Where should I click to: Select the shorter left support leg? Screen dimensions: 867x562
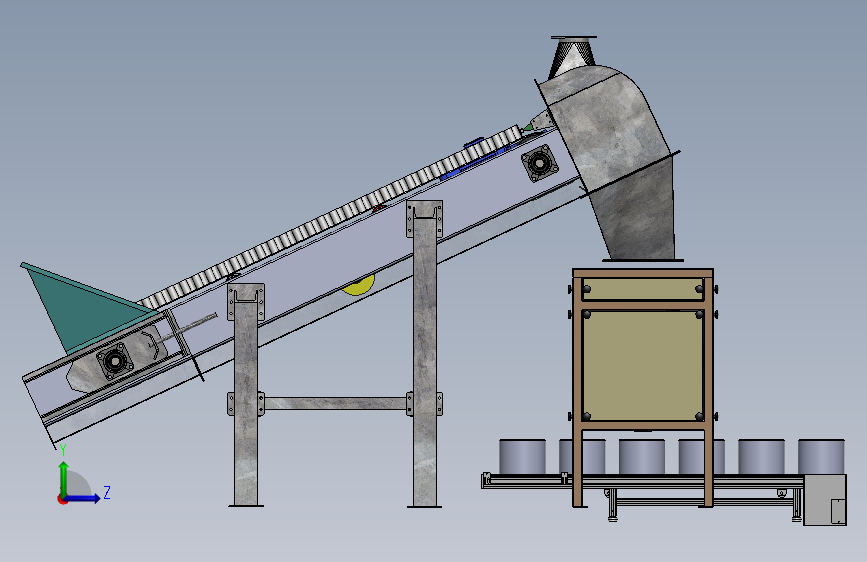click(x=246, y=396)
